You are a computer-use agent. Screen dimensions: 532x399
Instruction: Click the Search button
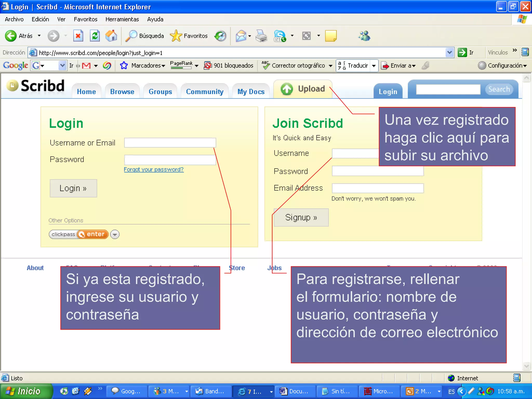tap(499, 89)
